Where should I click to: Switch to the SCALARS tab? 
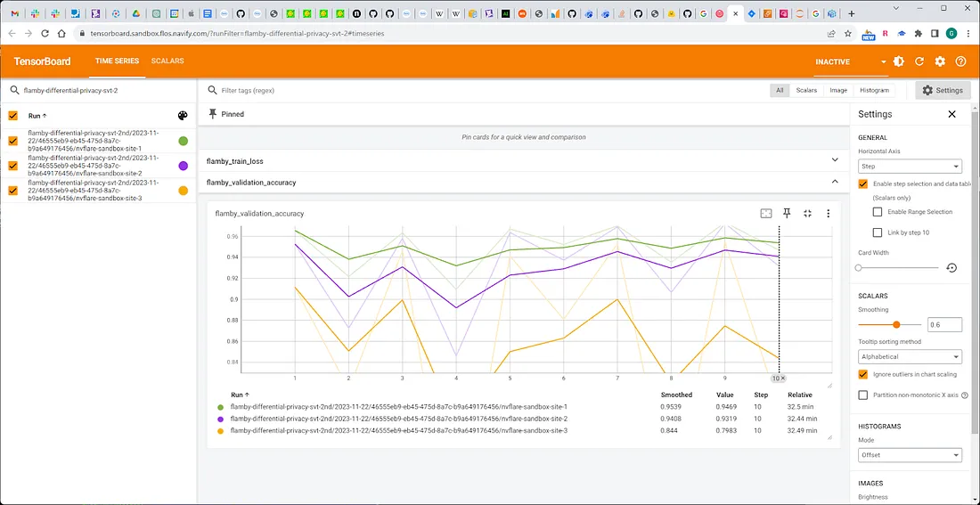(167, 61)
